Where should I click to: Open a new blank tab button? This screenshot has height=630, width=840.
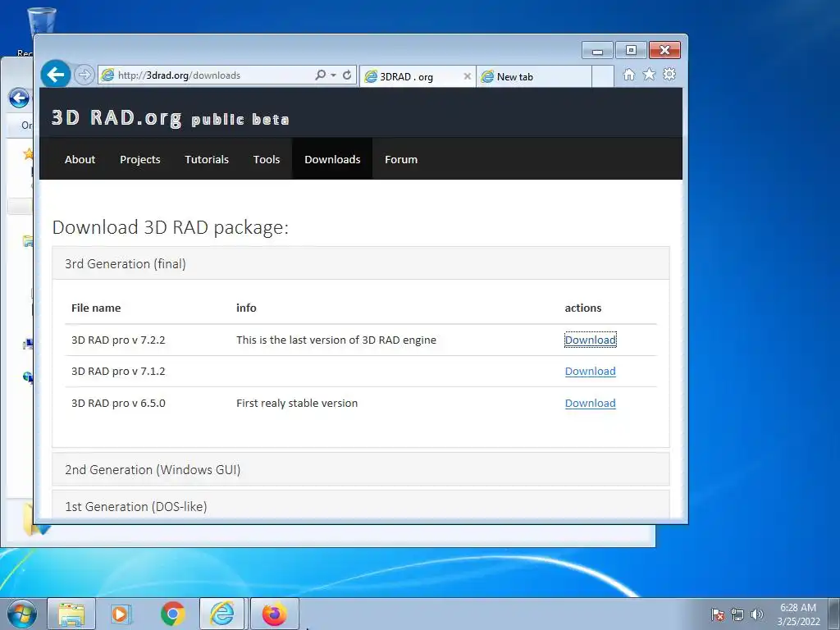coord(603,76)
